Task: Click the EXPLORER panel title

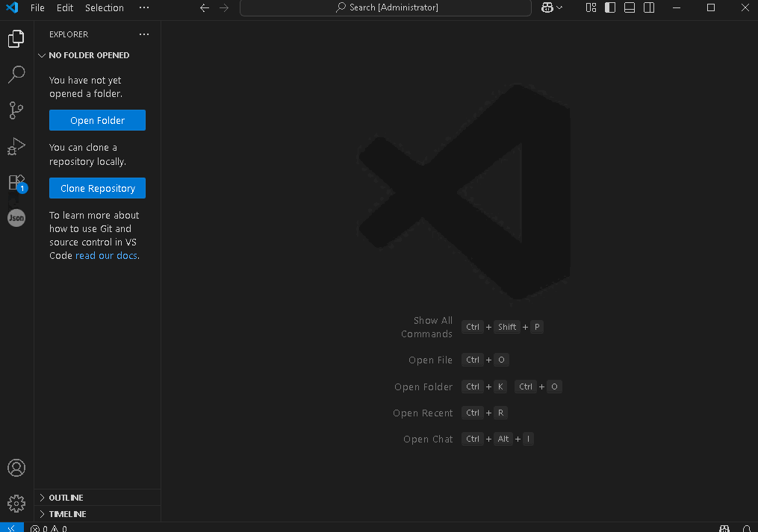Action: point(69,34)
